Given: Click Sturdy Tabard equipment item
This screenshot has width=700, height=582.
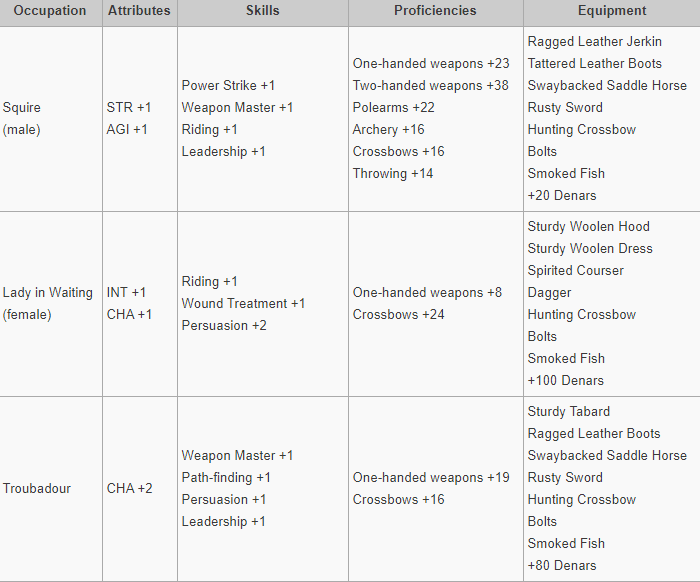Looking at the screenshot, I should coord(567,412).
